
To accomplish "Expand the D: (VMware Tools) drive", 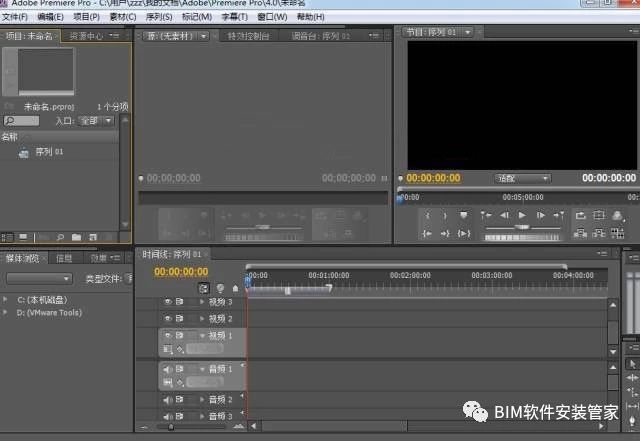I will click(x=5, y=312).
